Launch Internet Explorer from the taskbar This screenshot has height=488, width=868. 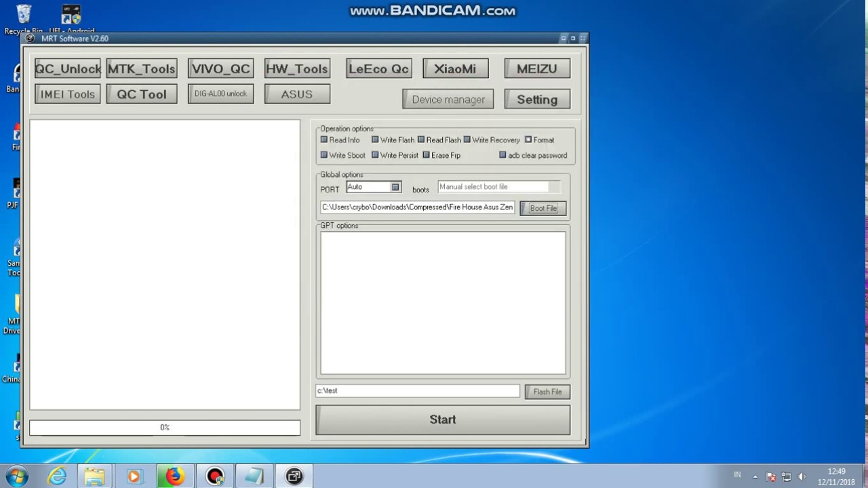click(57, 476)
